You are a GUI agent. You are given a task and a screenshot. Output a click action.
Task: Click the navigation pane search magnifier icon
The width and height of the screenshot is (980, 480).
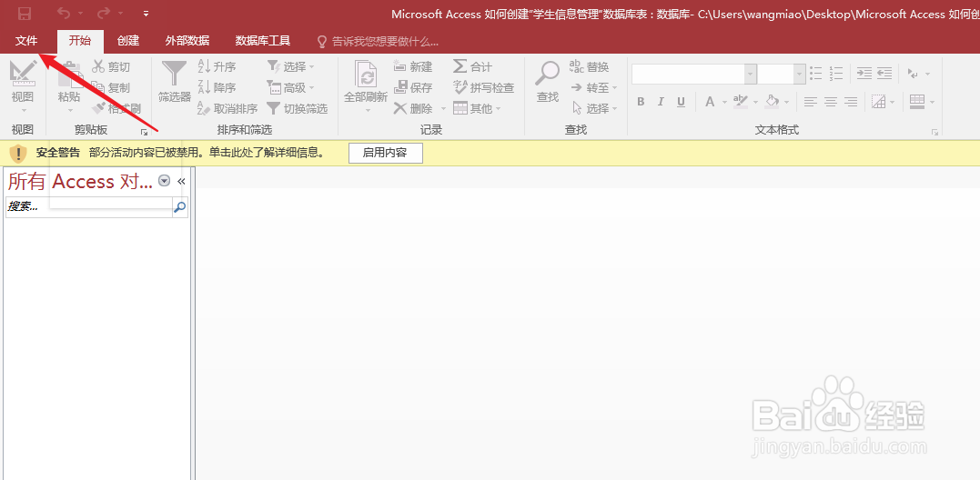180,207
